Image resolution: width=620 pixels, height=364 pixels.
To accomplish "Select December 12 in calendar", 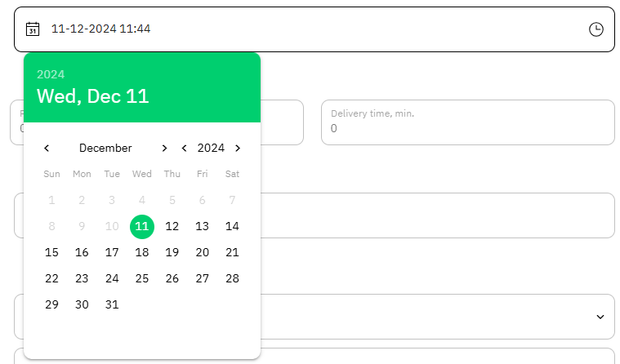I will tap(172, 226).
